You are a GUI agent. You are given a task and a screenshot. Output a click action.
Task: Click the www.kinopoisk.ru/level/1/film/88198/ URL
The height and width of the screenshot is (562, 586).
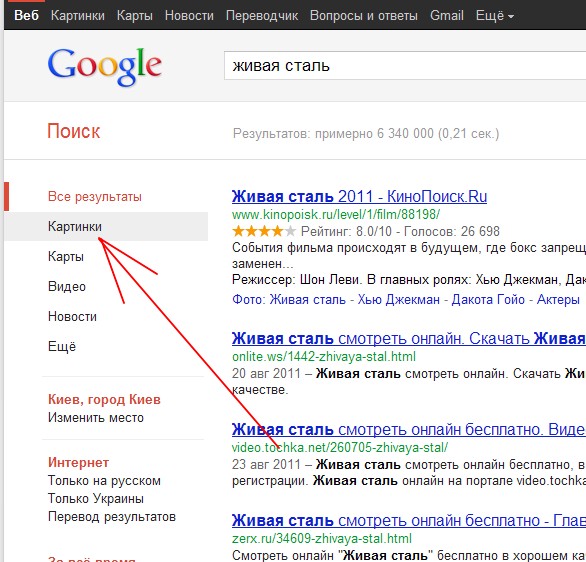pos(336,214)
